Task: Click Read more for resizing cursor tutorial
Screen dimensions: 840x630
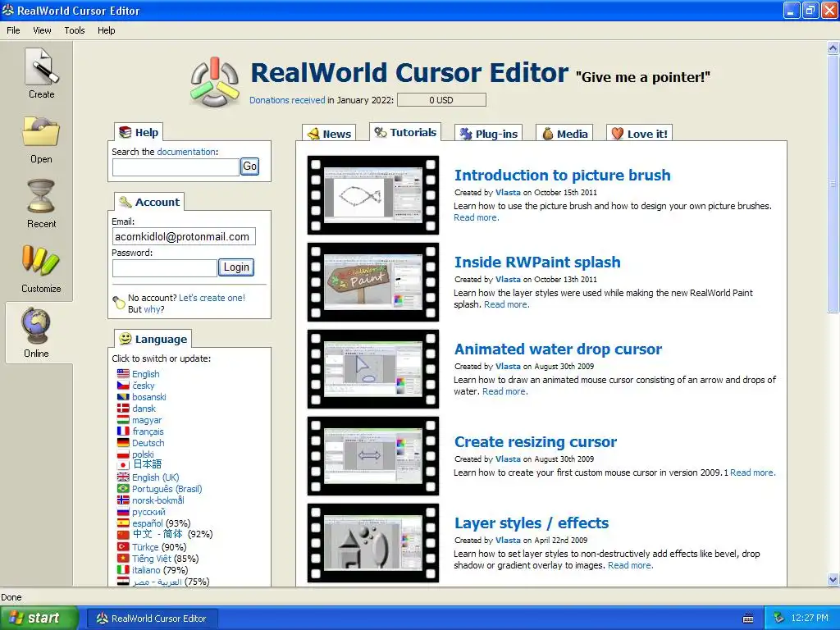Action: click(753, 472)
